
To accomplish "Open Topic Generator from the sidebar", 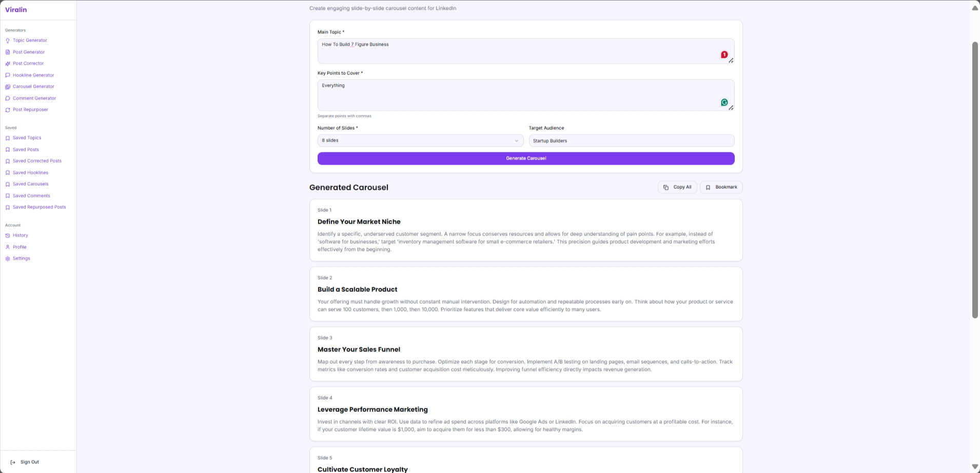I will point(30,41).
